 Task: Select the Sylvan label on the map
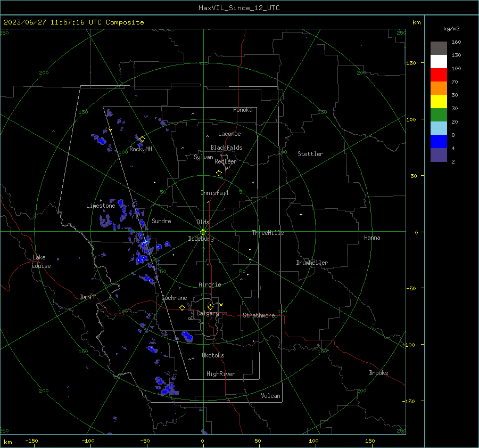click(203, 157)
